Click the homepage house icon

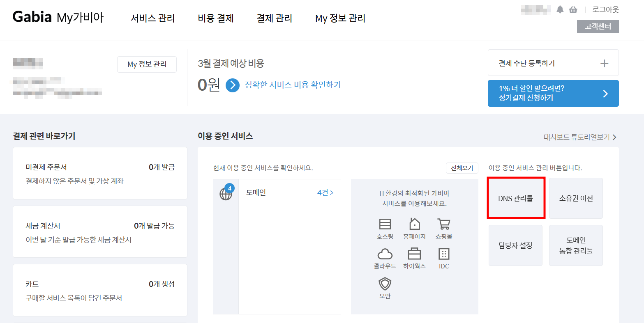[x=414, y=224]
